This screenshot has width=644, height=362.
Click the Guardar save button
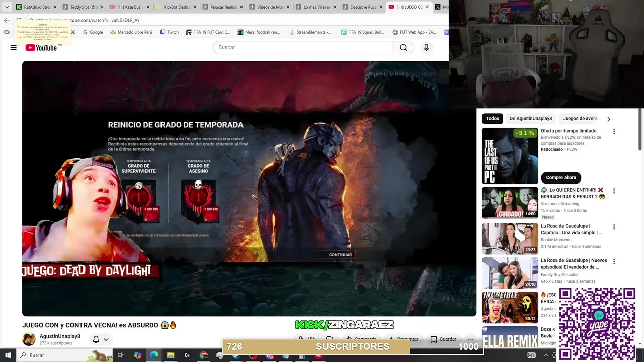(443, 340)
